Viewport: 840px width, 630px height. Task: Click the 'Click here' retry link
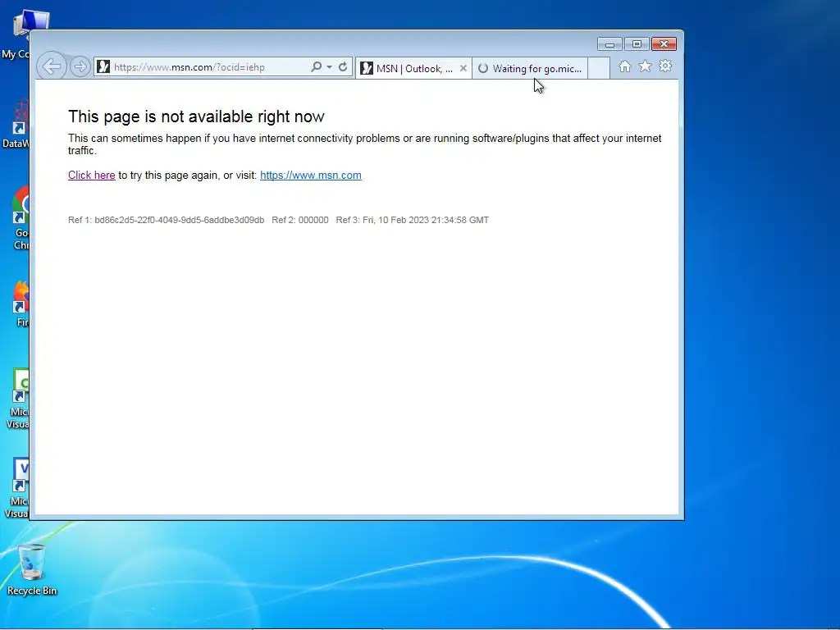pos(92,176)
